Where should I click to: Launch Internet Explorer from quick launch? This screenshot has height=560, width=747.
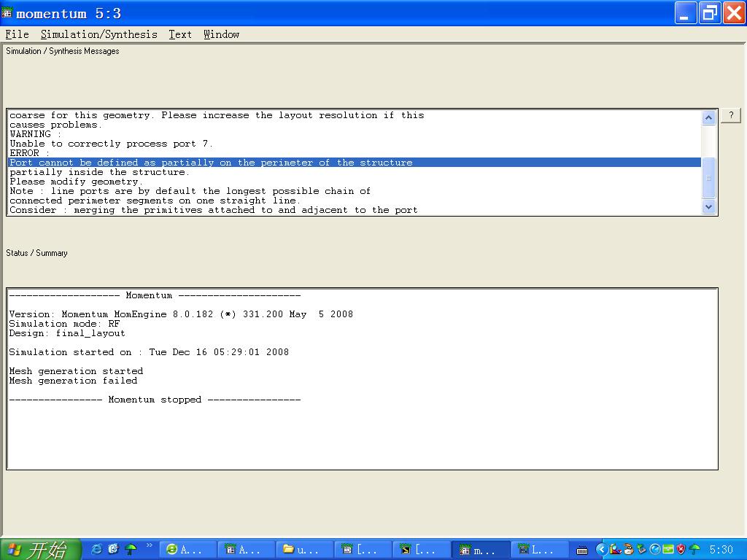tap(97, 549)
